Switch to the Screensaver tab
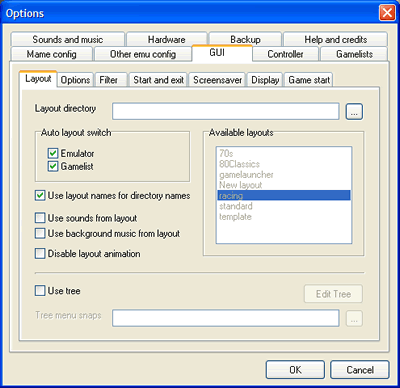 tap(217, 80)
